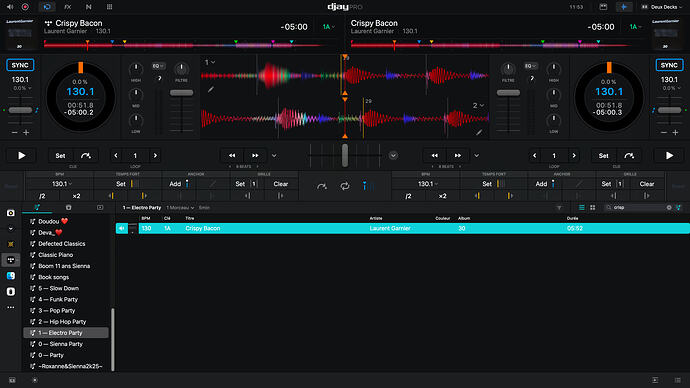The height and width of the screenshot is (388, 690).
Task: Clear the right deck beat grid
Action: coord(646,184)
